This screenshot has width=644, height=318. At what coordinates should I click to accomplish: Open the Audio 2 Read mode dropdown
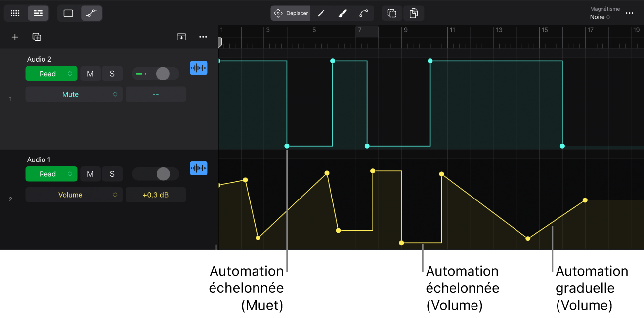pos(51,74)
